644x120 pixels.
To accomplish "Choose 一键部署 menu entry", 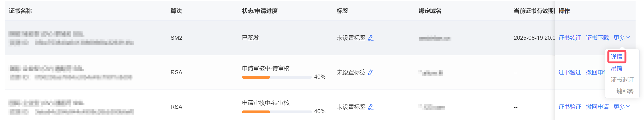I will (x=622, y=91).
